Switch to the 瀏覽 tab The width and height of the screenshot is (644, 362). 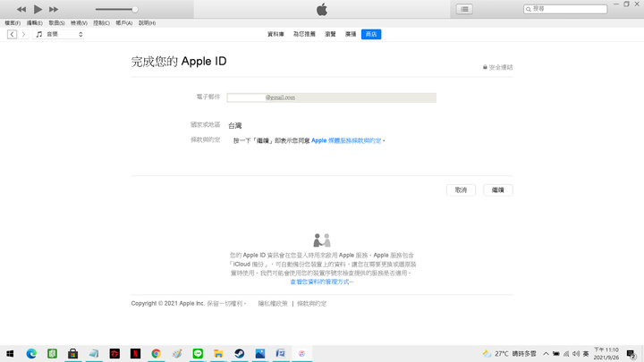click(x=331, y=35)
